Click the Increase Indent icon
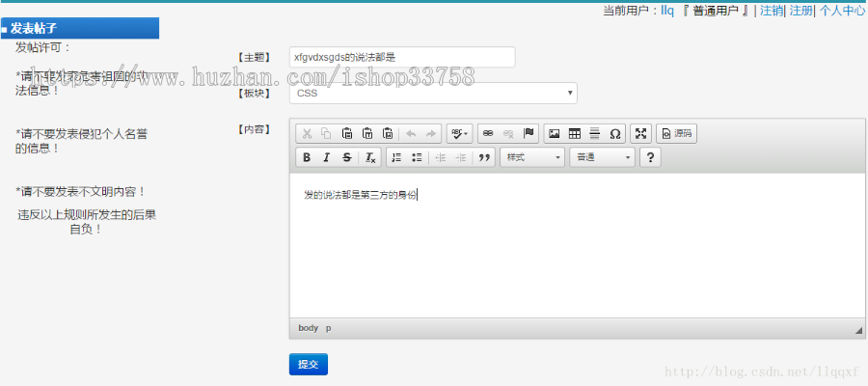Screen dimensions: 868x386 pyautogui.click(x=461, y=158)
